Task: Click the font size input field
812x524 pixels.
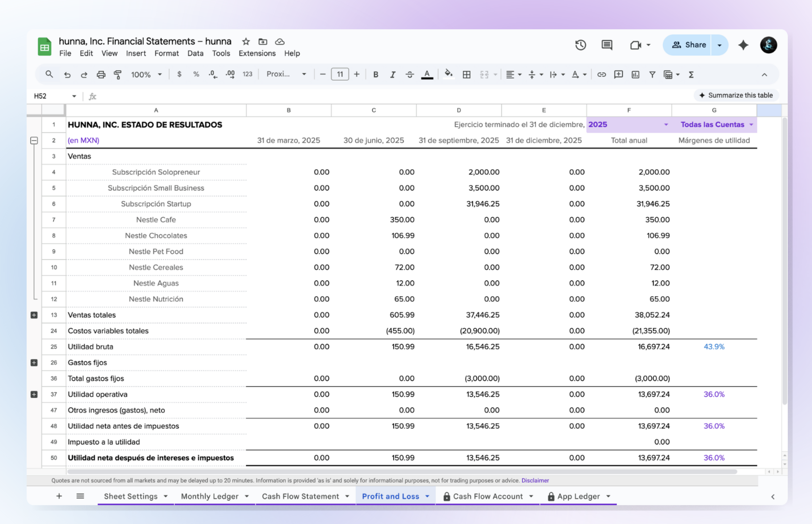Action: coord(340,74)
